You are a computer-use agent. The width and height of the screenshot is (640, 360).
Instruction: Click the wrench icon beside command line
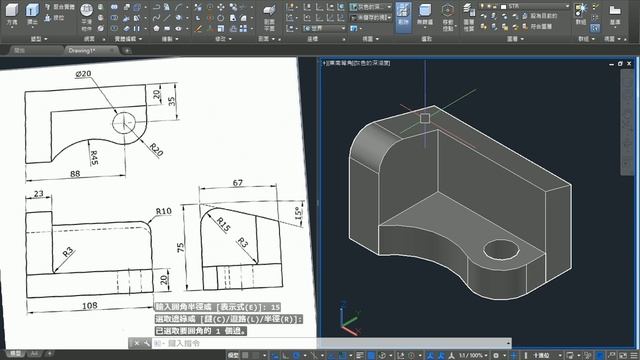pyautogui.click(x=146, y=343)
